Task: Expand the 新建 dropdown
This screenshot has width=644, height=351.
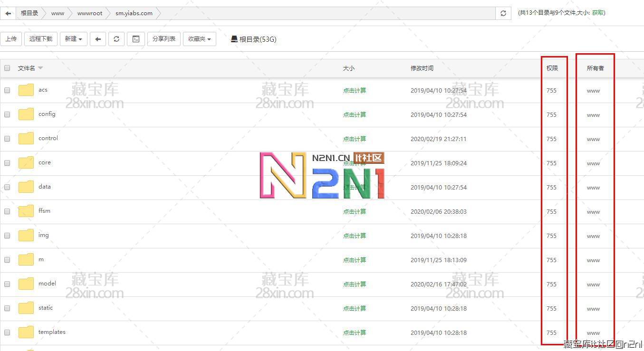Action: (74, 39)
